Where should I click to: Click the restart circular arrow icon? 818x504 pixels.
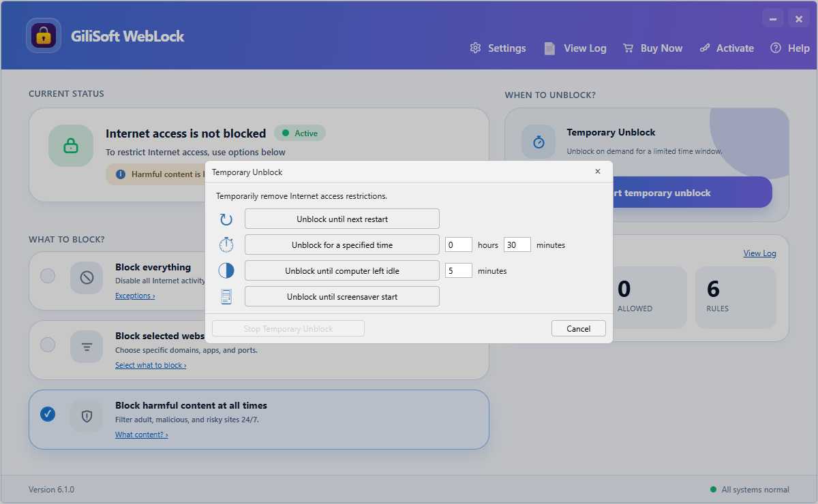click(x=226, y=219)
